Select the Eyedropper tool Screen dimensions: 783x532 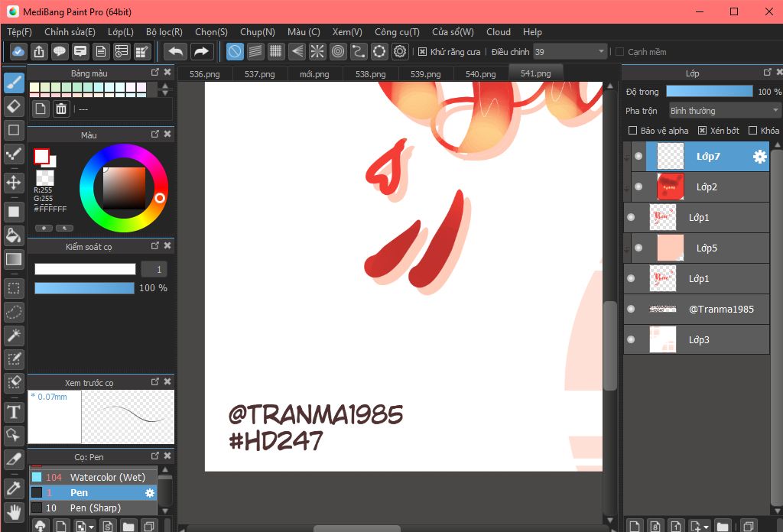click(14, 488)
